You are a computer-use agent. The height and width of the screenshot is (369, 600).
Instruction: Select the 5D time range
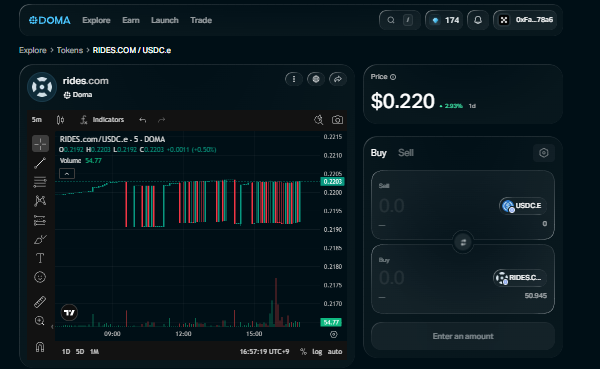click(80, 351)
